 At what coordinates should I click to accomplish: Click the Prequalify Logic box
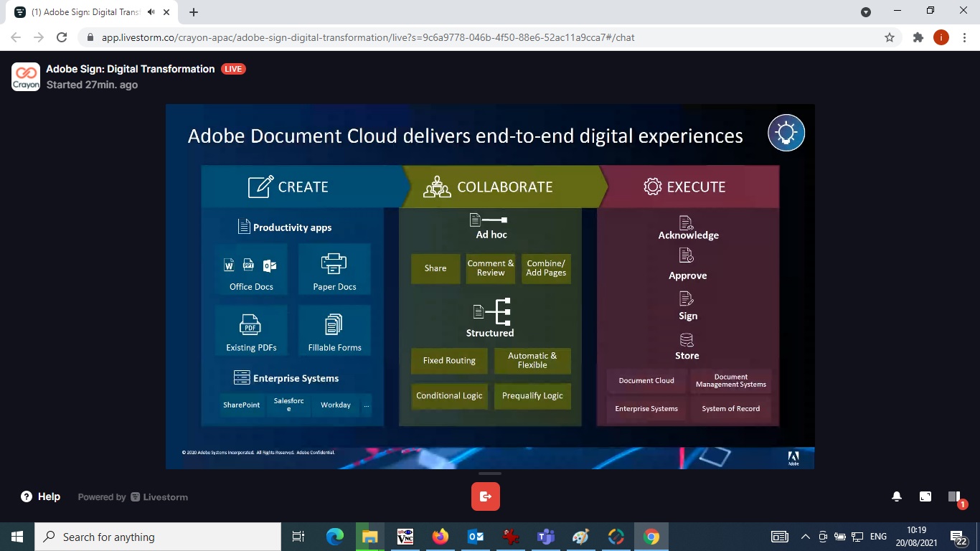(x=532, y=396)
